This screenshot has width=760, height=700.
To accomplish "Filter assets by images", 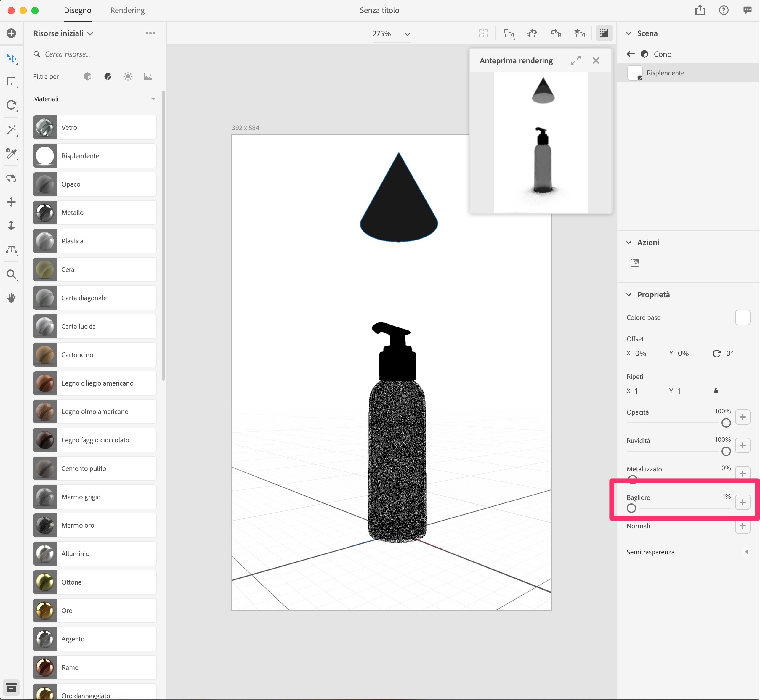I will pos(148,76).
